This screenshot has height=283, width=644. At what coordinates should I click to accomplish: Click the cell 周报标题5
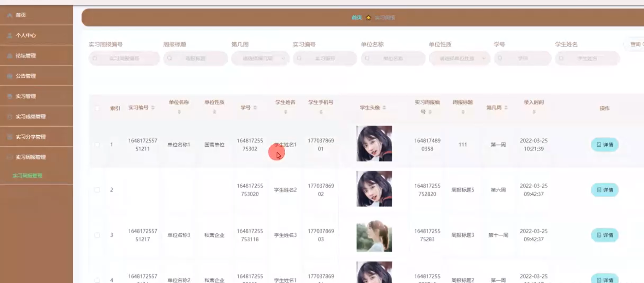coord(463,190)
